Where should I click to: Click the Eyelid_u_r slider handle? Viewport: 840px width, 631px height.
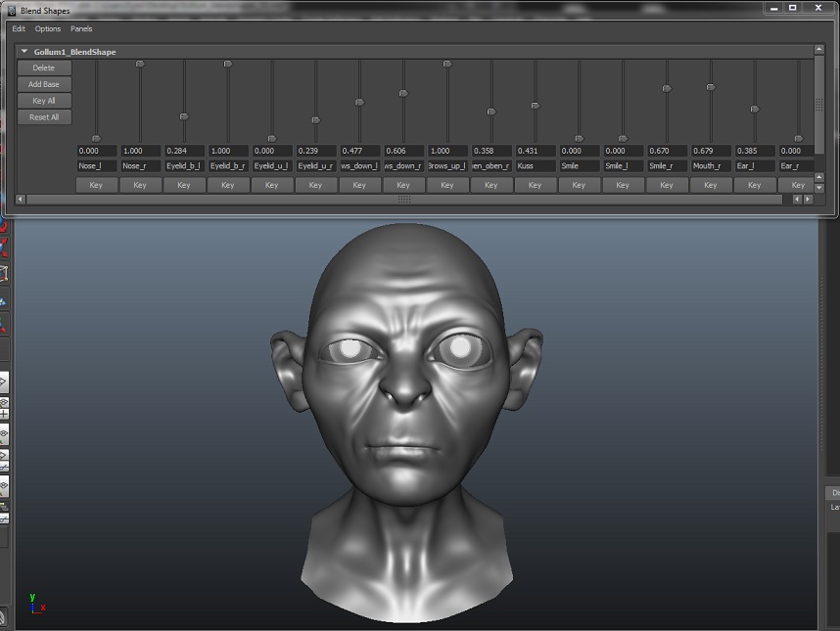(316, 120)
